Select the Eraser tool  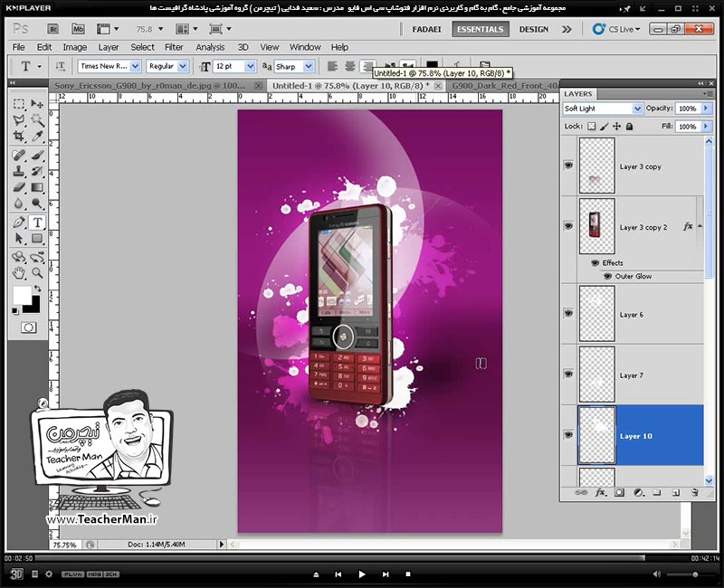point(18,187)
